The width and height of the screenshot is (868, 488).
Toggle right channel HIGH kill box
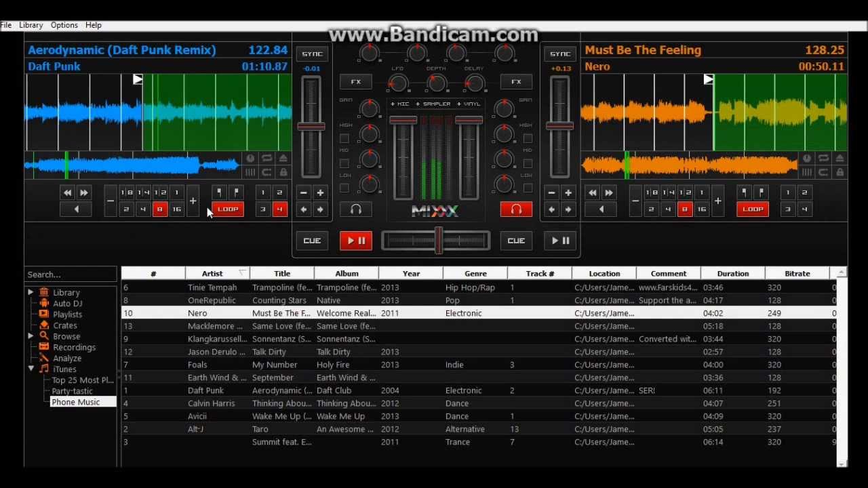click(528, 138)
